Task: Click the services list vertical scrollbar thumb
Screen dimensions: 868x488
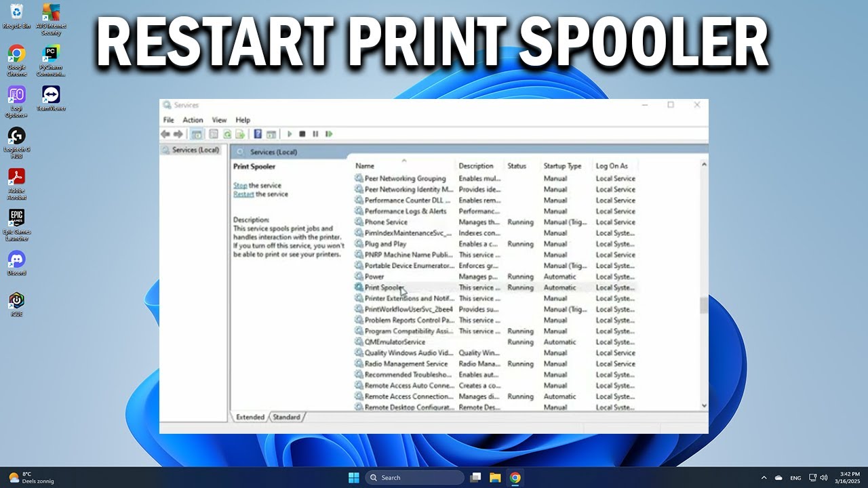Action: pos(703,305)
